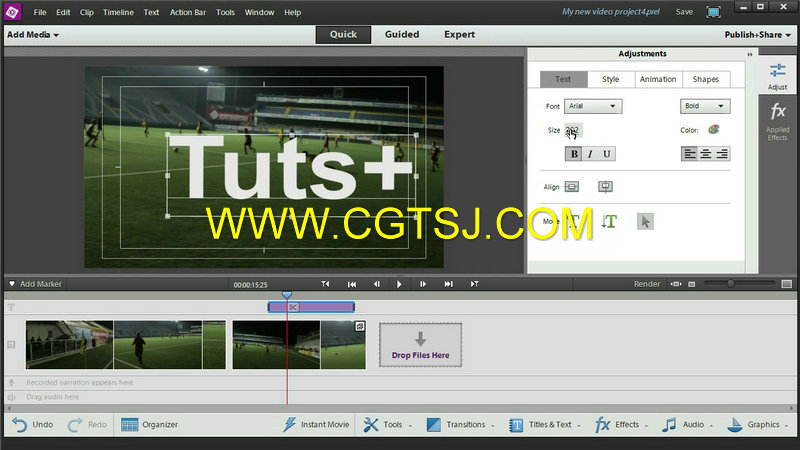Click the zoom in timeline icon

tap(787, 284)
